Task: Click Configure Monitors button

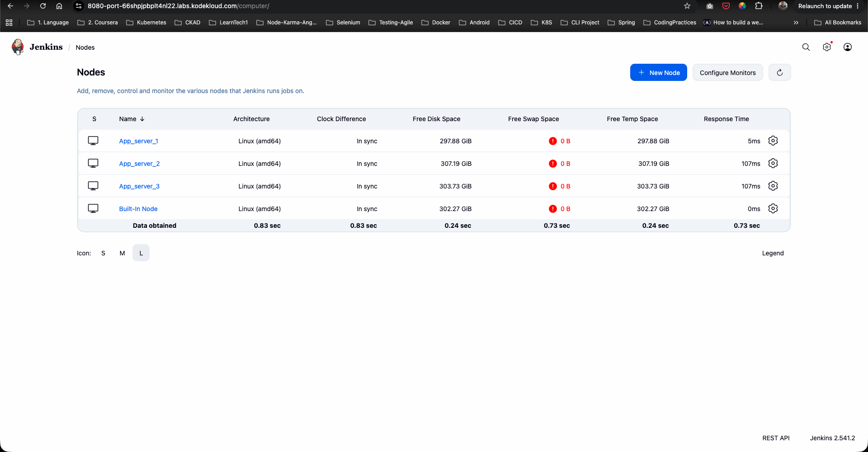Action: [x=727, y=72]
